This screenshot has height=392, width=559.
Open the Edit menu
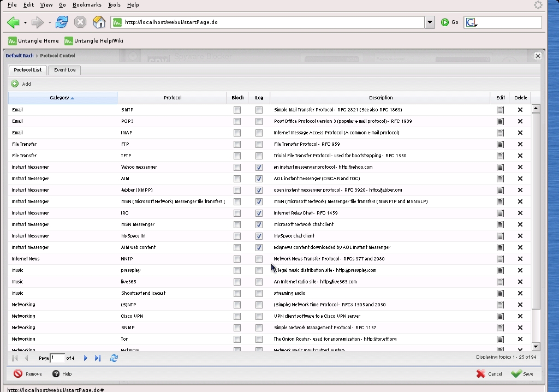pos(28,4)
